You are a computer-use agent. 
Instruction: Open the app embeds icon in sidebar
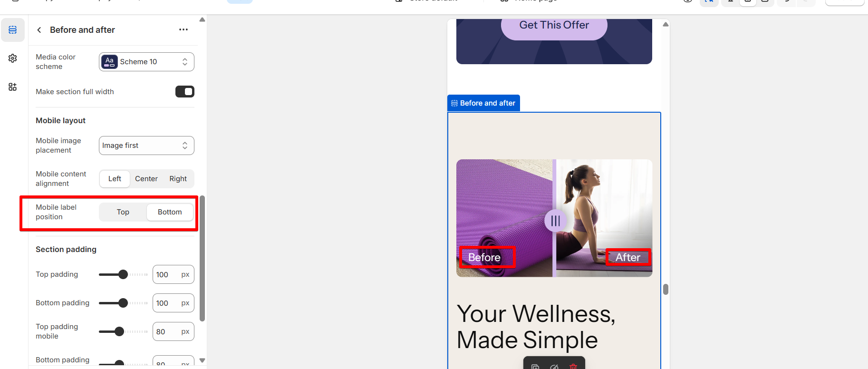pos(13,87)
